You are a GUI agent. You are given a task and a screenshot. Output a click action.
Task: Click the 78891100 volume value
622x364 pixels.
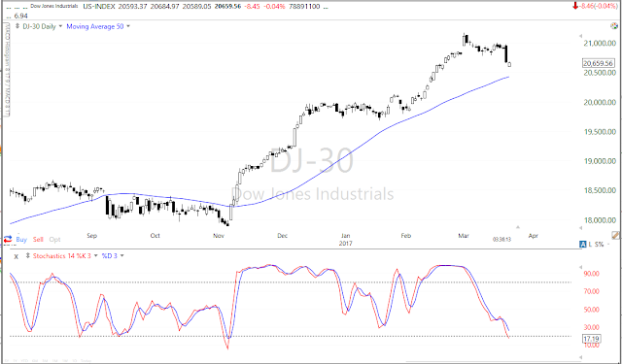pyautogui.click(x=304, y=7)
